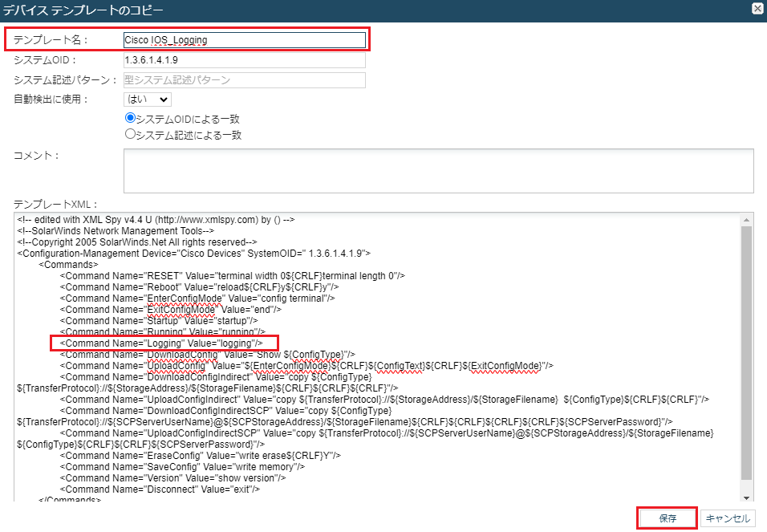Click the Command Name="DownloadConfigIndirectSCP" XML line

pyautogui.click(x=345, y=416)
